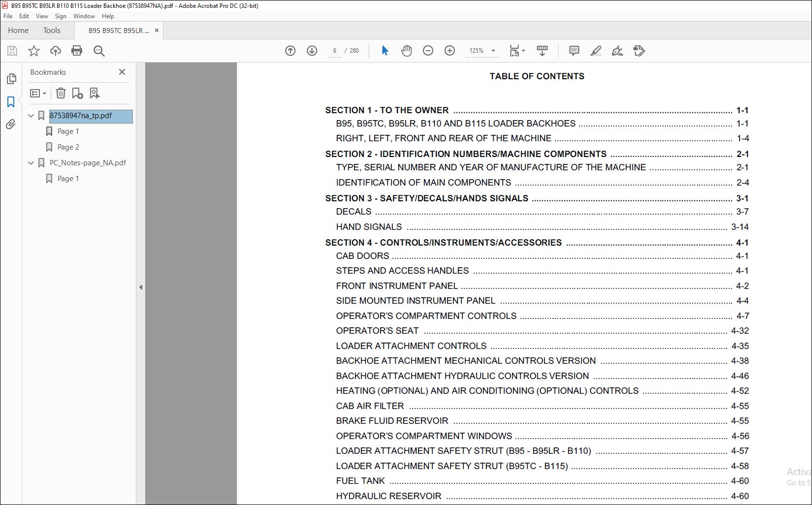This screenshot has height=505, width=812.
Task: Select Page 1 under PC_Notes-page_NA.pdf
Action: (x=68, y=179)
